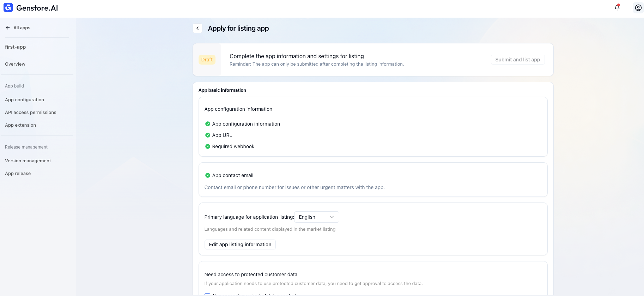Open the Overview page in the sidebar
This screenshot has height=296, width=644.
click(x=15, y=64)
